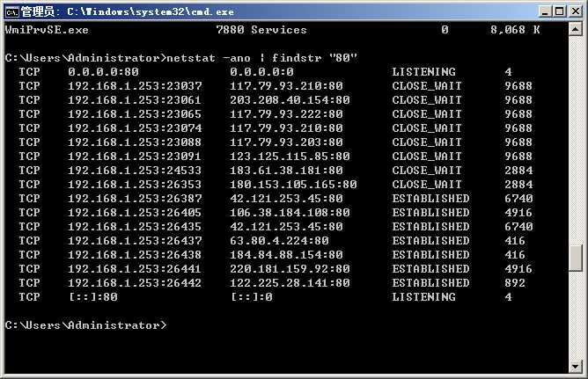Click ESTABLISHED state on the 26442 row
The image size is (588, 379).
[x=430, y=283]
